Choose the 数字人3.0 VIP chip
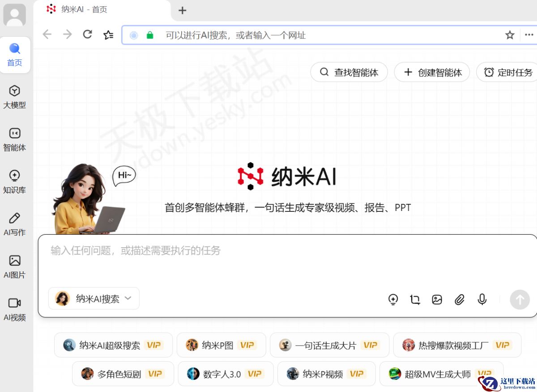The height and width of the screenshot is (392, 537). pyautogui.click(x=226, y=374)
